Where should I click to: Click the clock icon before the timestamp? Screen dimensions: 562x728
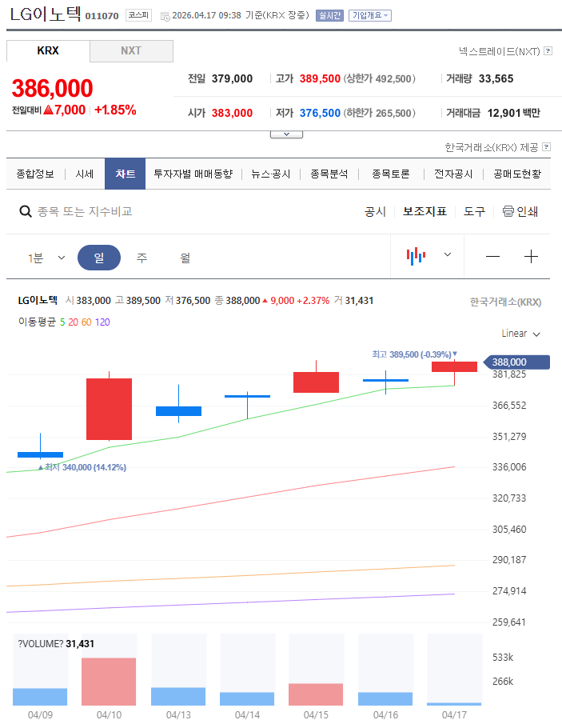(165, 16)
